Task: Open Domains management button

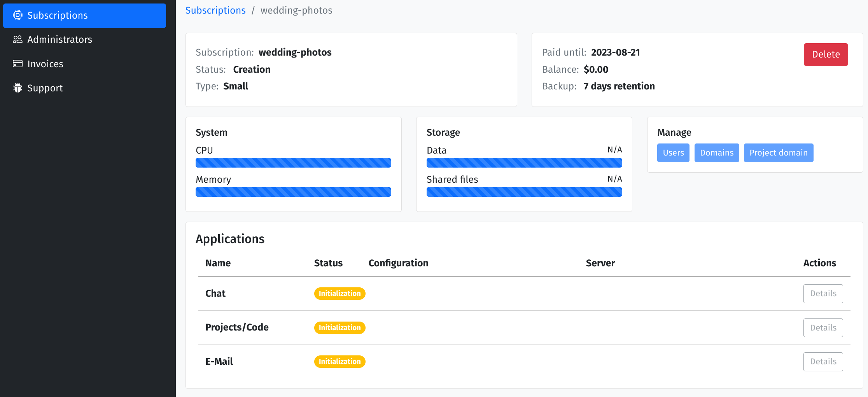Action: [x=717, y=153]
